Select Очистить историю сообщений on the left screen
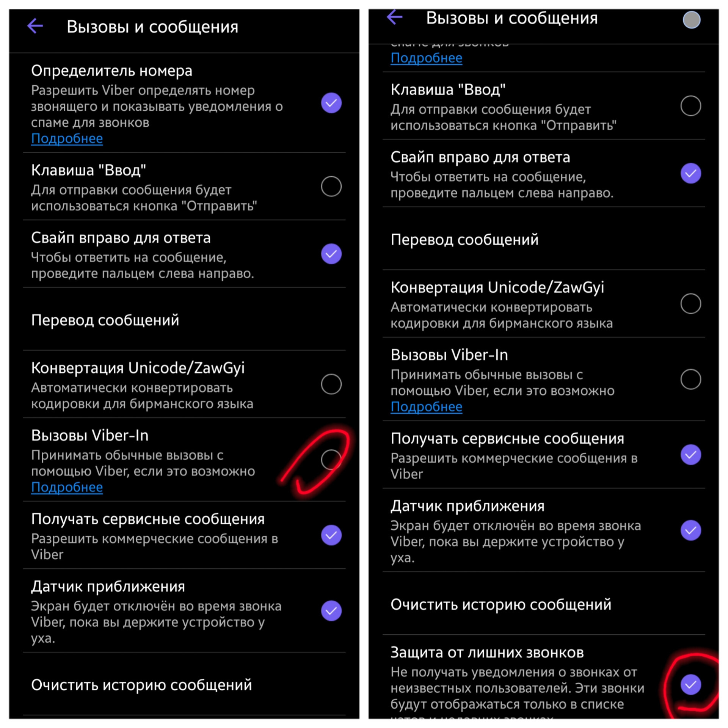728x728 pixels. (184, 685)
